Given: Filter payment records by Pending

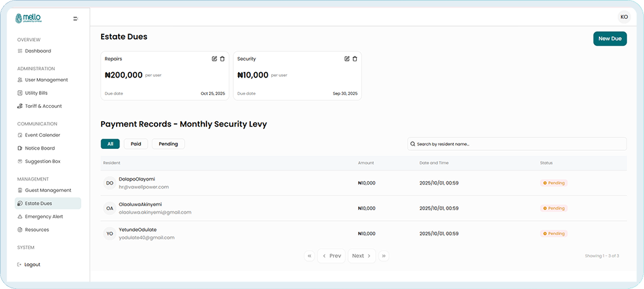Looking at the screenshot, I should coord(168,143).
